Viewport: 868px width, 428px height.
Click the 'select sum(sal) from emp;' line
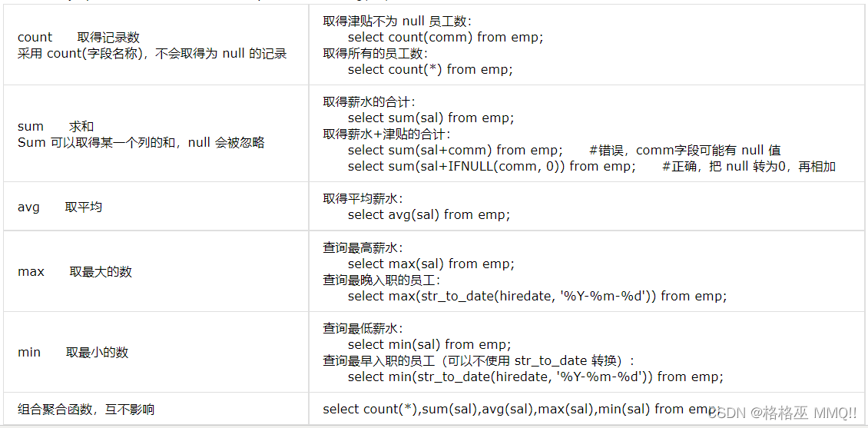pos(431,118)
